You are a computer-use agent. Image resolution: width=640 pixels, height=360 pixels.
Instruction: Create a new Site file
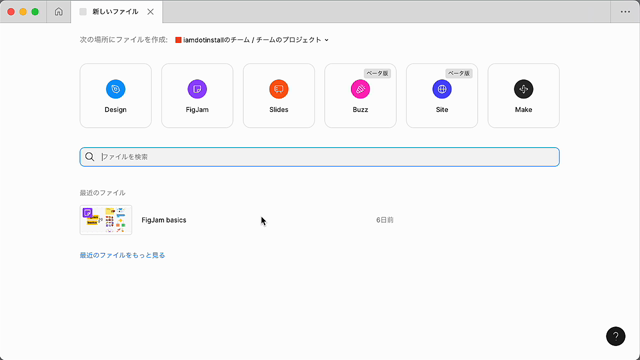[442, 96]
